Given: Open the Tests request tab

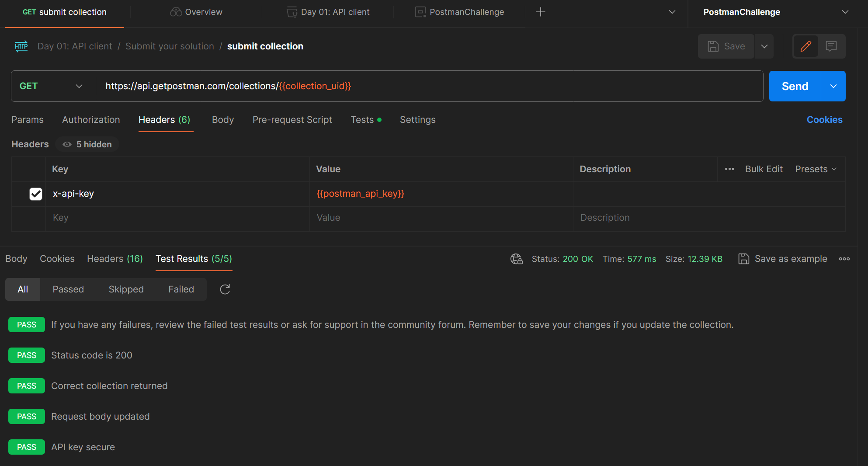Looking at the screenshot, I should tap(366, 120).
